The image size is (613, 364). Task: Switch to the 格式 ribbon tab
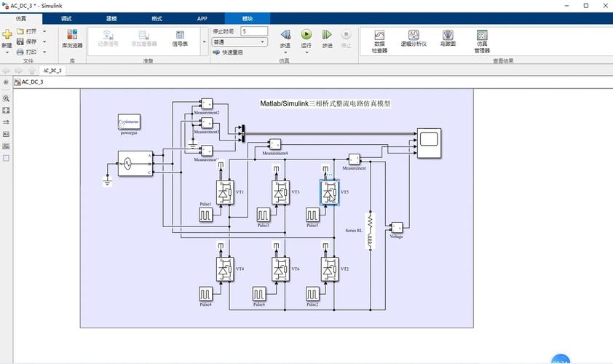point(157,19)
